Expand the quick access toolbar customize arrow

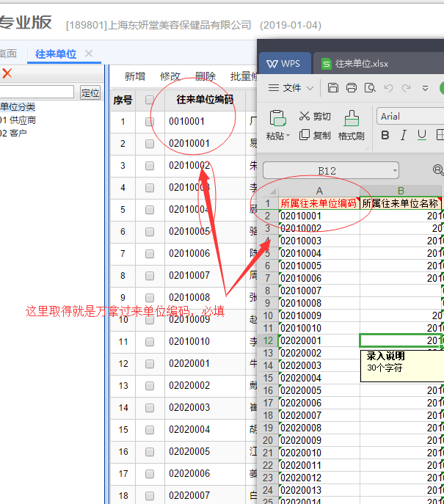tap(425, 88)
